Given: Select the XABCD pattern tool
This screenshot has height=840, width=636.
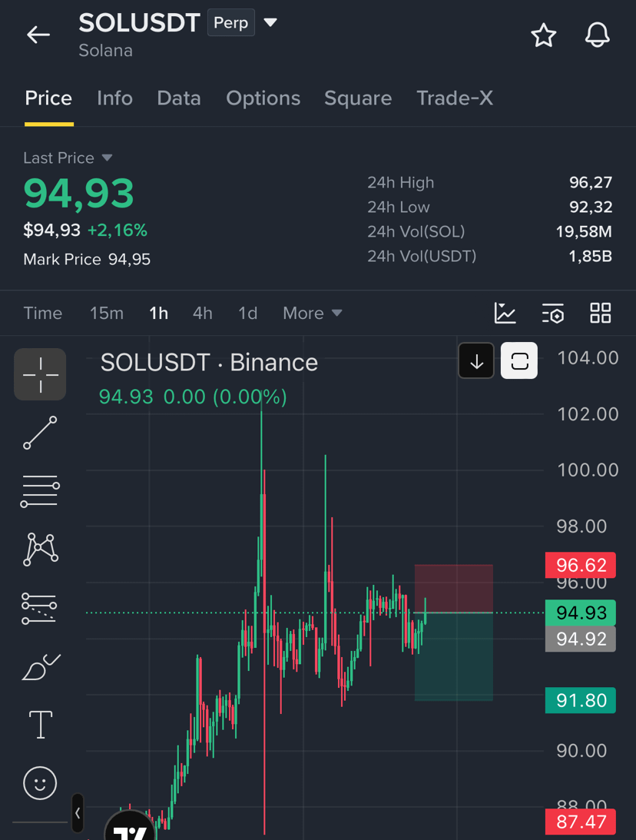Looking at the screenshot, I should pyautogui.click(x=40, y=549).
